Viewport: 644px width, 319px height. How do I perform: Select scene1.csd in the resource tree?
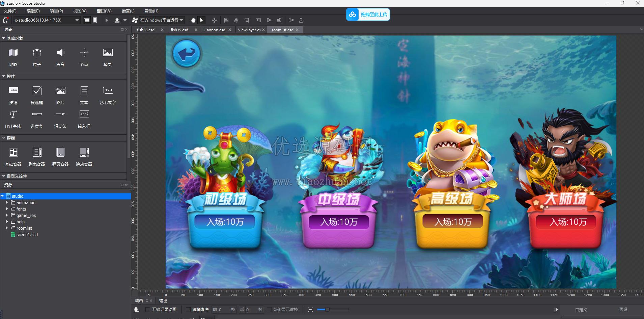(x=27, y=234)
